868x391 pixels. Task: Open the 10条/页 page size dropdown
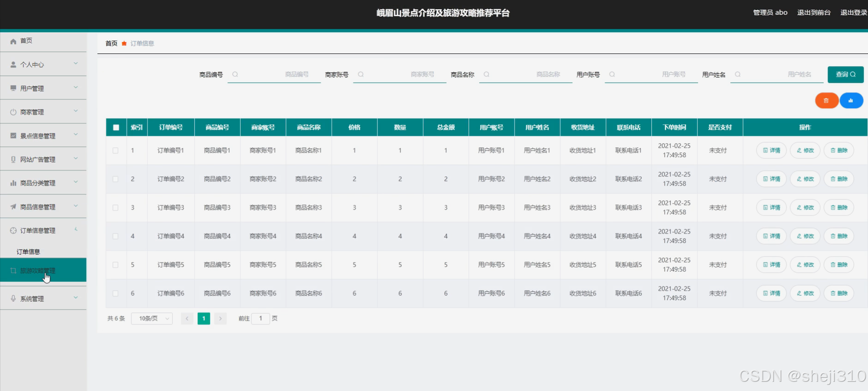[x=152, y=319]
